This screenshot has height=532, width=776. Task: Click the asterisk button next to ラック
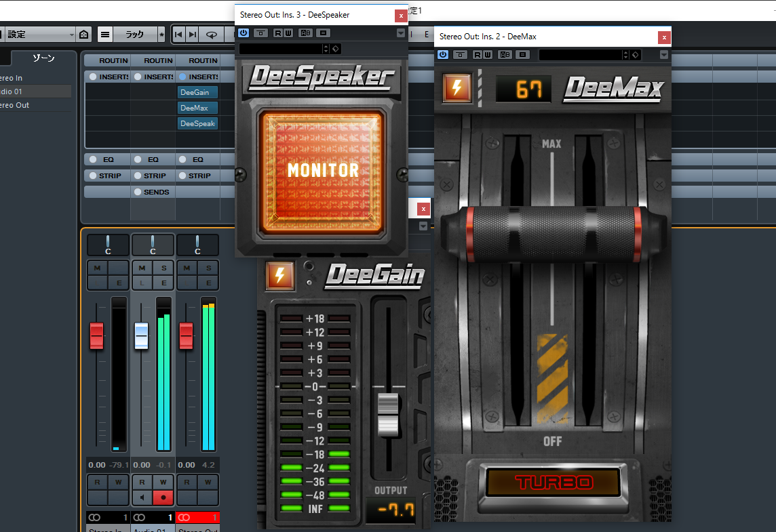pyautogui.click(x=161, y=34)
